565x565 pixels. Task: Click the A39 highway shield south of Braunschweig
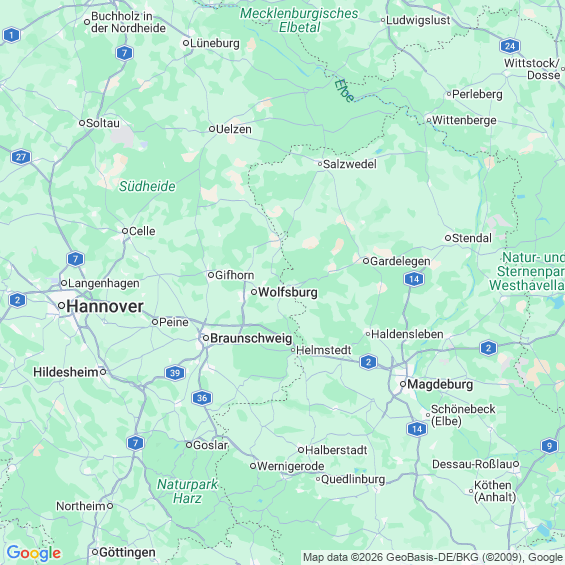[x=175, y=373]
